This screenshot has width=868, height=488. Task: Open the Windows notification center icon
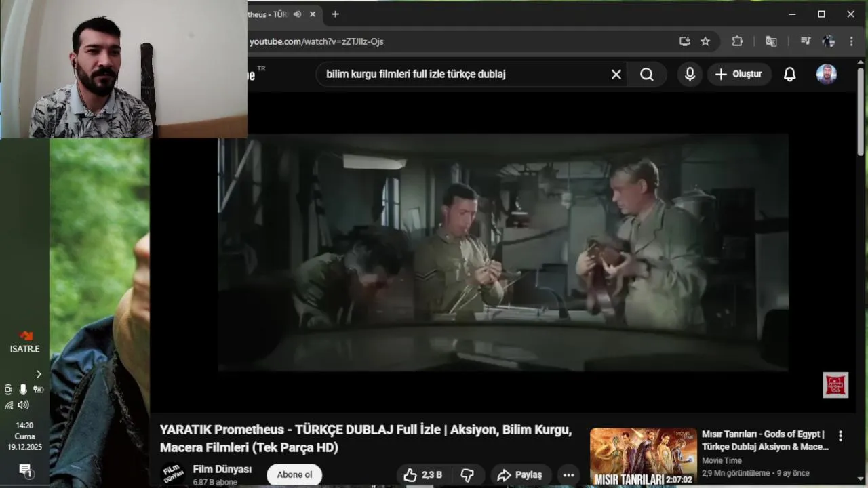point(25,470)
